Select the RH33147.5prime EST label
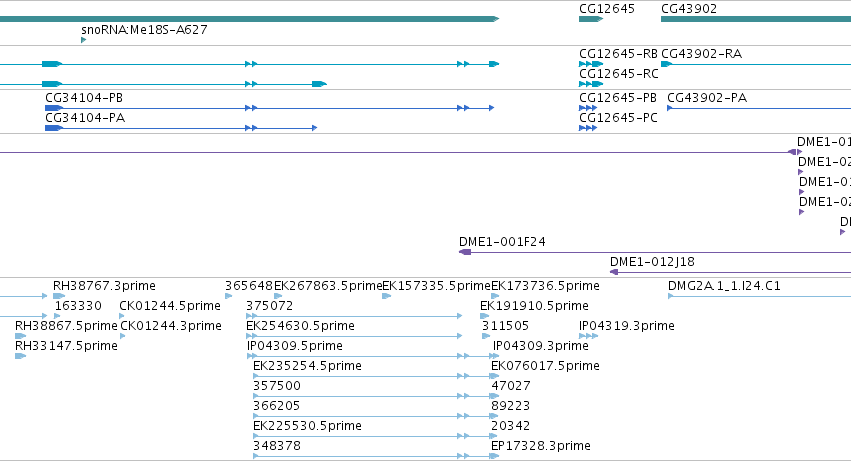 (x=66, y=346)
